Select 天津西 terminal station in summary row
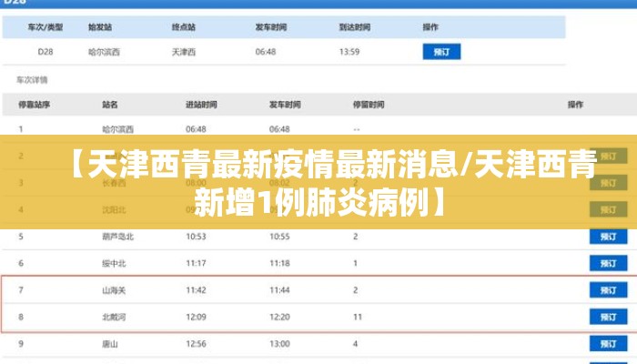 184,52
